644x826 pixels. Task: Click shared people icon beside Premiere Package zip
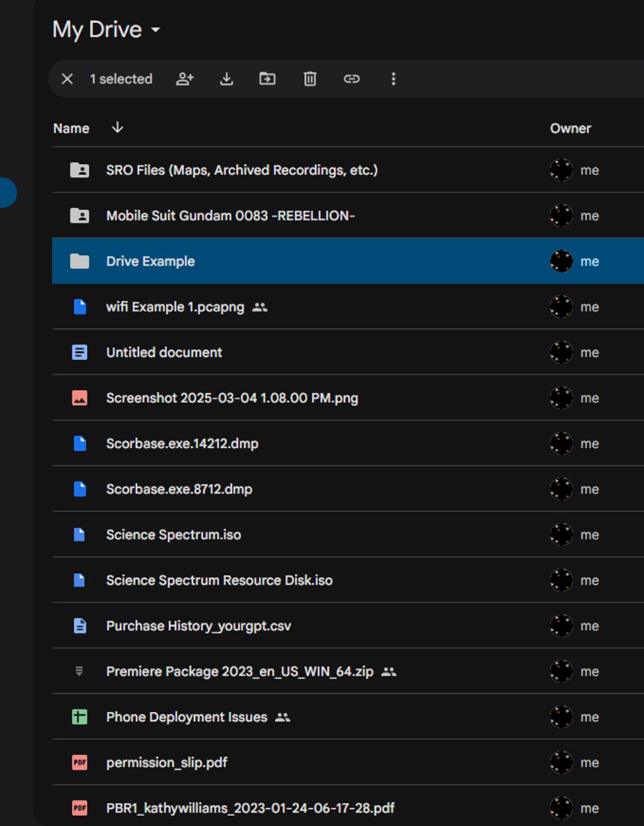point(389,672)
